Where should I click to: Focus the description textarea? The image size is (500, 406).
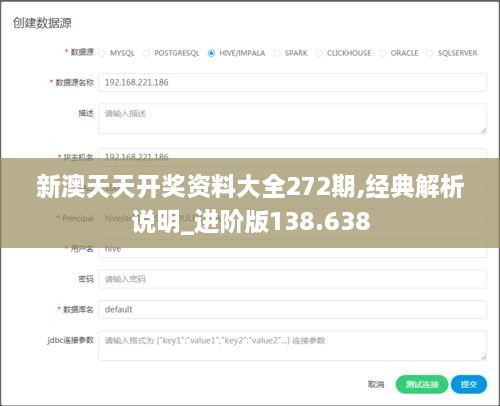coord(292,119)
